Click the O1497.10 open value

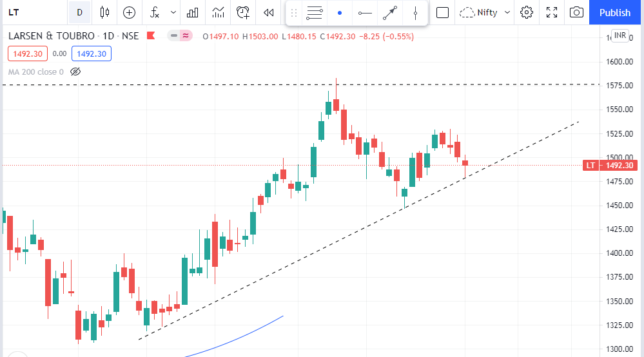220,37
